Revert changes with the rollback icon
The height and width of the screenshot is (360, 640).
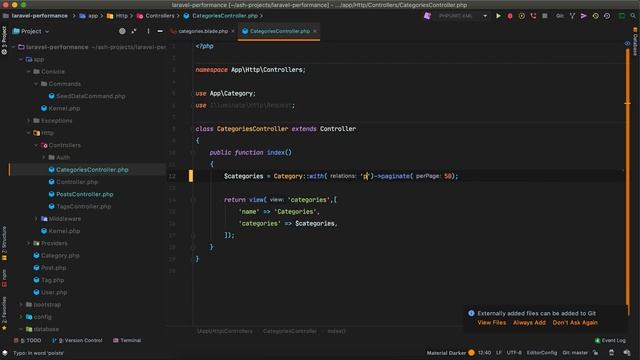(607, 16)
